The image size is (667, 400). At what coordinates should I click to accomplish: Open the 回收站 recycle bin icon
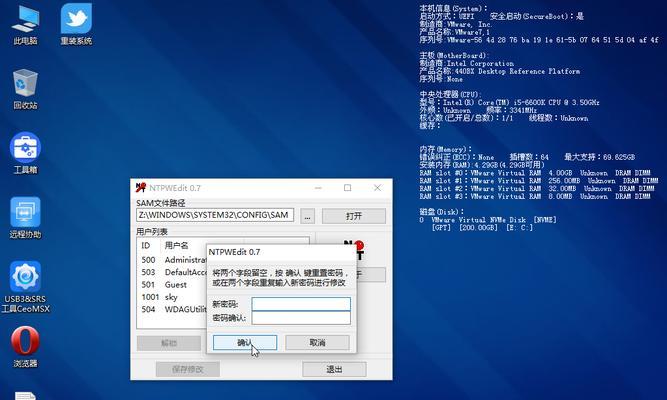coord(25,89)
